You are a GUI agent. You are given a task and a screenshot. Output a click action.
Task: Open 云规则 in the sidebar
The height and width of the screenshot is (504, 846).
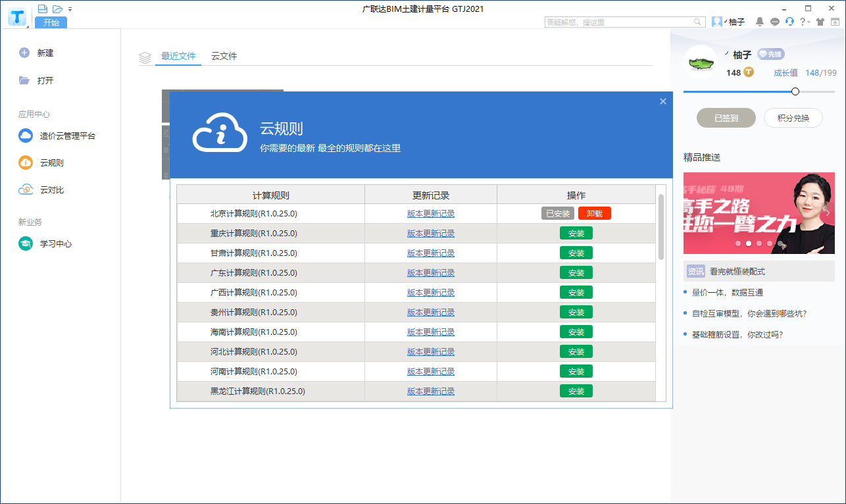(x=41, y=163)
